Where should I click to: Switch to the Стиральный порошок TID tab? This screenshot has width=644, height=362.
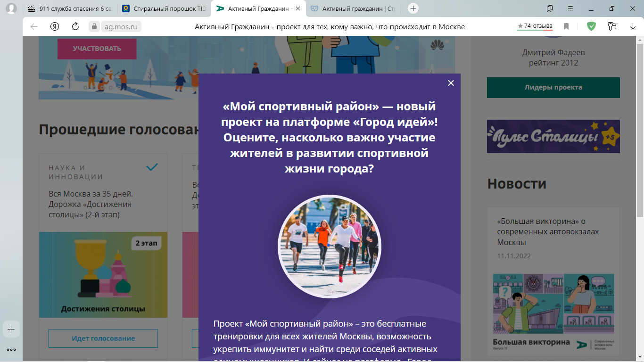pos(164,8)
